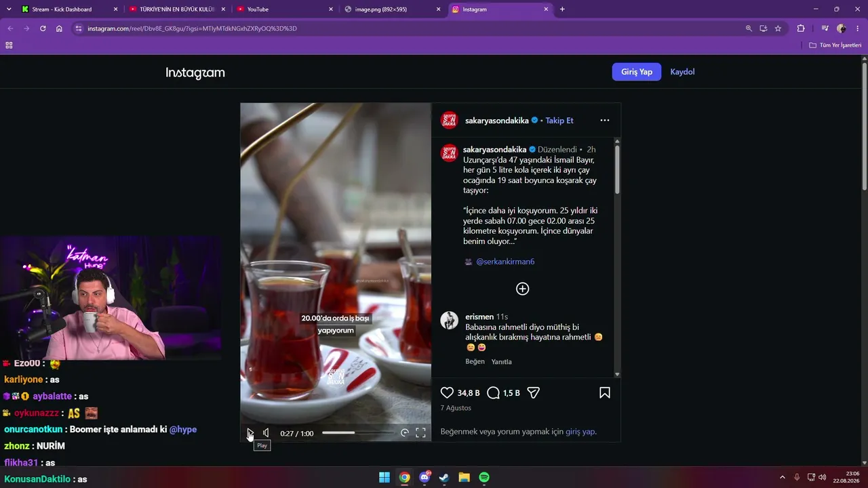The width and height of the screenshot is (868, 488).
Task: Enter fullscreen mode for the reel
Action: click(420, 432)
